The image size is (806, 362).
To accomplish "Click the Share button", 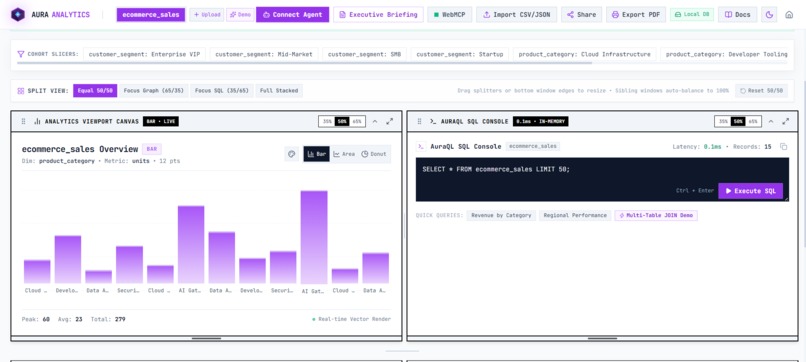I will pos(581,14).
